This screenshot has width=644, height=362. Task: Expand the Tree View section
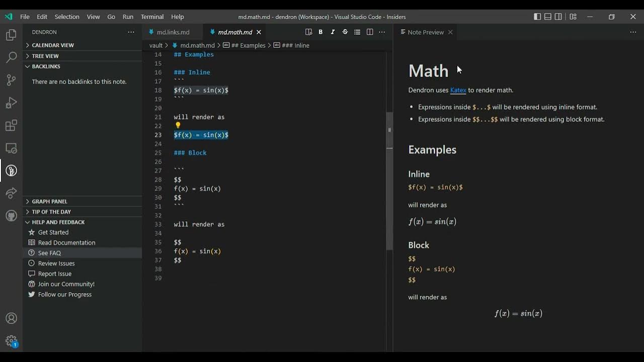point(83,56)
